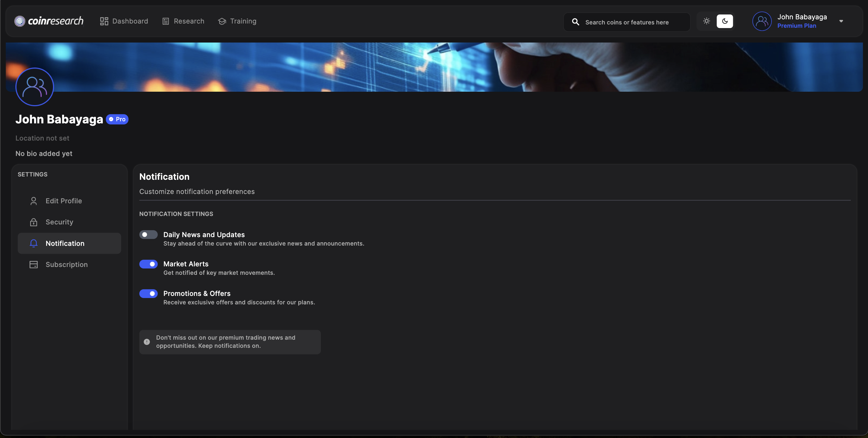Click the Notification bell icon
The height and width of the screenshot is (438, 868).
click(x=33, y=243)
